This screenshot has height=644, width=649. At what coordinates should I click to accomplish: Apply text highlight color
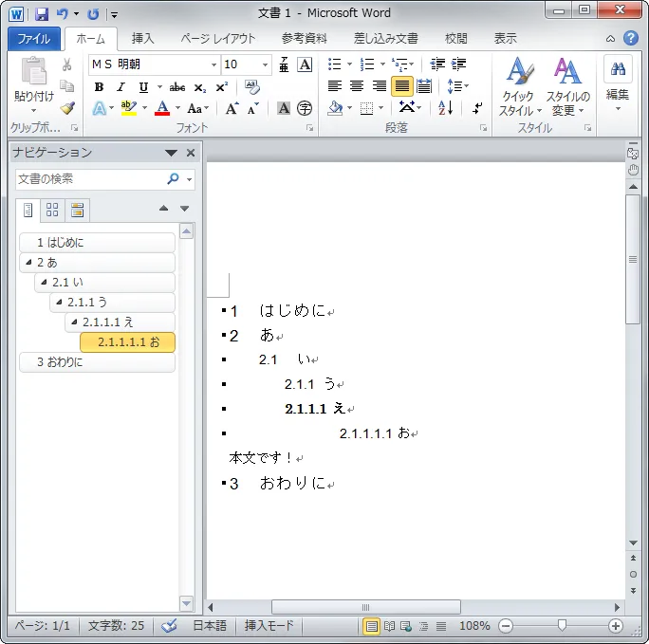coord(129,108)
